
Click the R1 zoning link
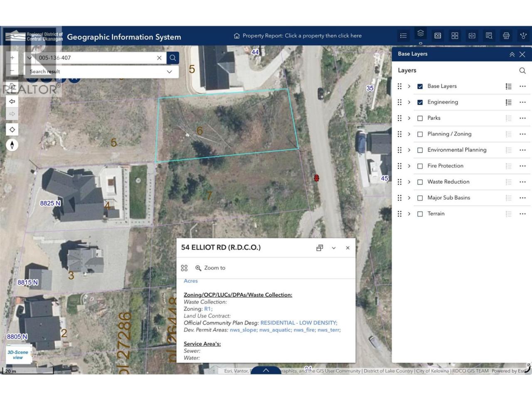[207, 309]
